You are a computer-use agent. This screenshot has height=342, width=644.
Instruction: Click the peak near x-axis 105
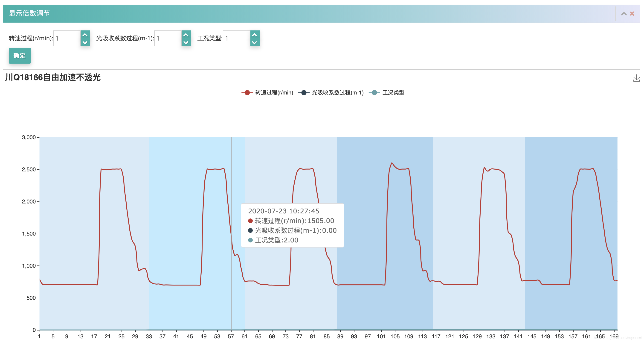click(392, 163)
